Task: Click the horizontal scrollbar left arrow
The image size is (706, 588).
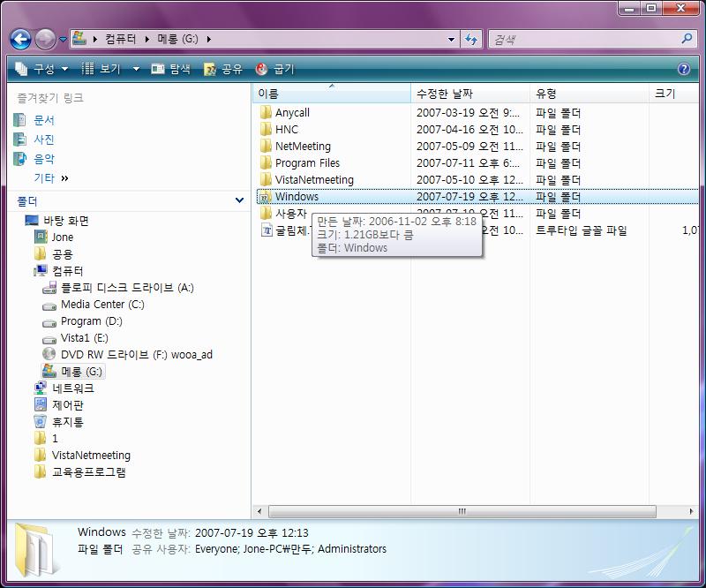Action: 259,511
